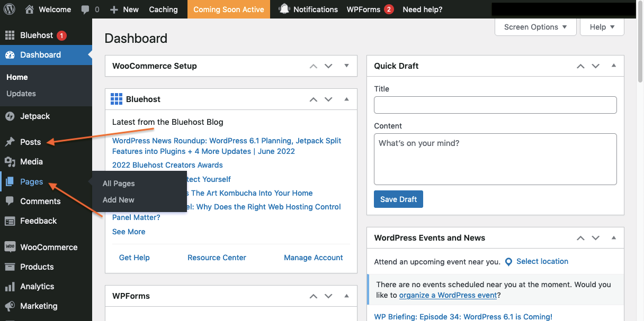Move WPForms widget down
Screen dimensions: 644x321
(328, 296)
